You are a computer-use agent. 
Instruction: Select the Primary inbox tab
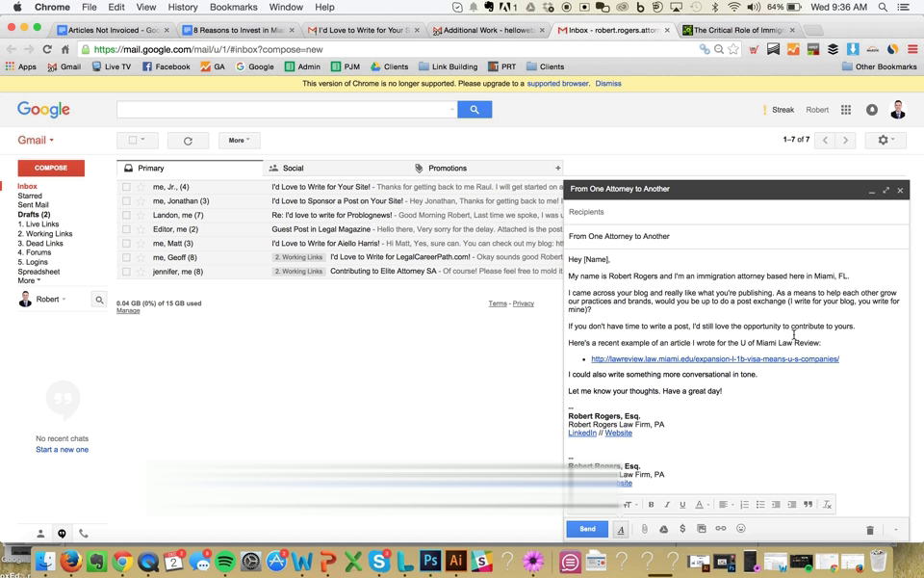pos(190,168)
